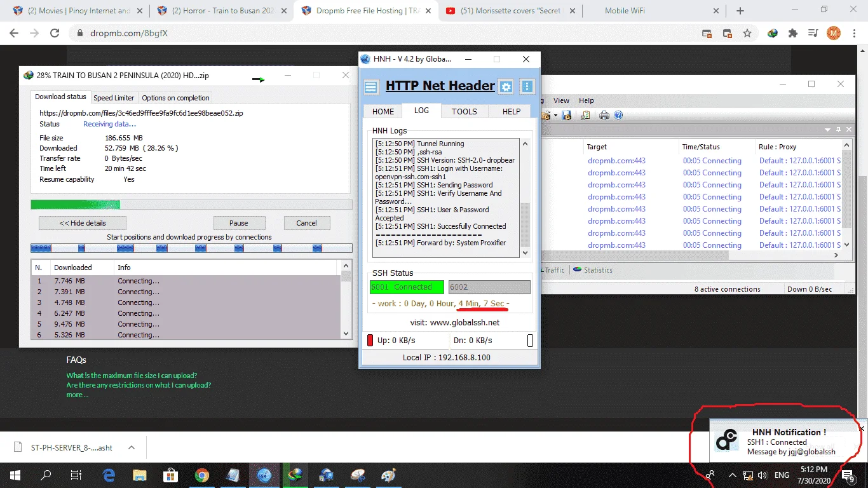The image size is (868, 488).
Task: Click the IDM connections list scrollbar
Action: (346, 299)
